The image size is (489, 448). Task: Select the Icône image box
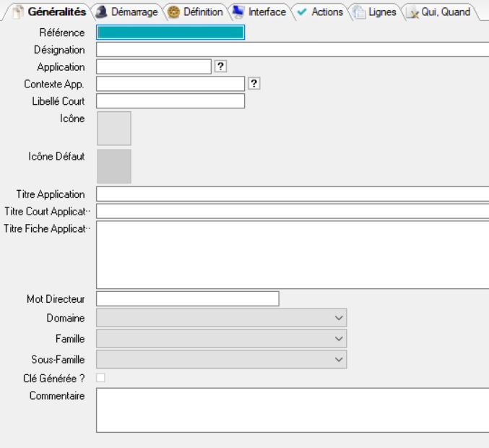coord(113,129)
